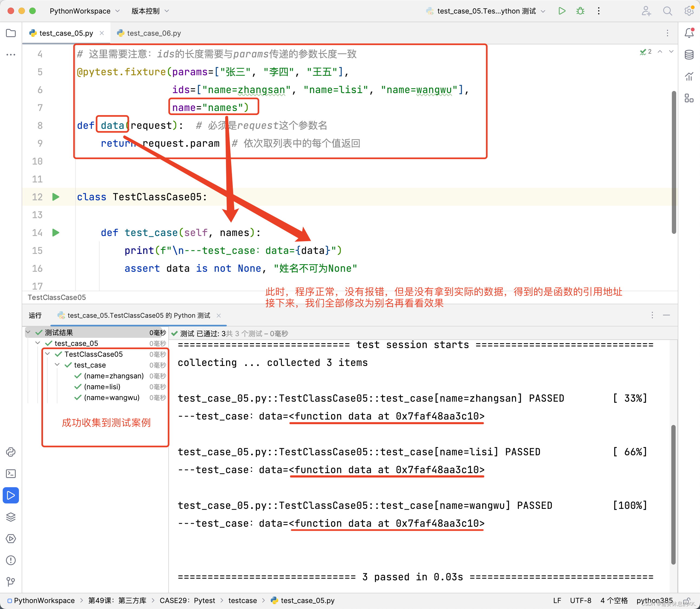Open the Database tool window
The height and width of the screenshot is (609, 700).
[689, 55]
